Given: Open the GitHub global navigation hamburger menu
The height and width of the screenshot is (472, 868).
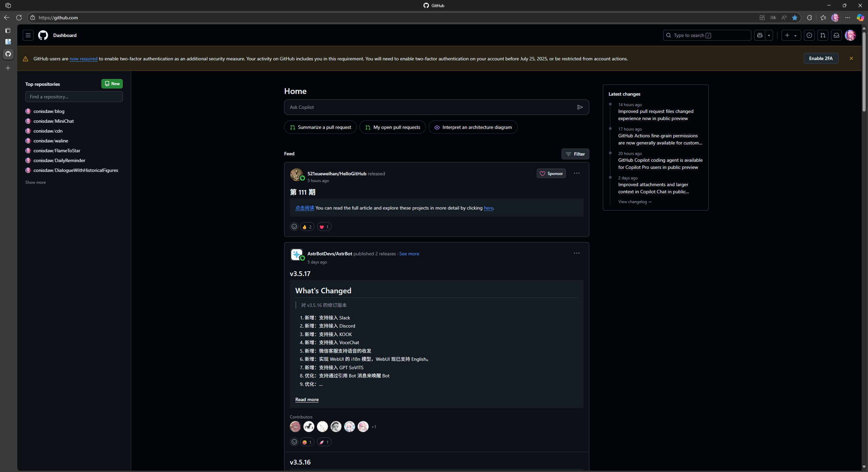Looking at the screenshot, I should click(28, 35).
